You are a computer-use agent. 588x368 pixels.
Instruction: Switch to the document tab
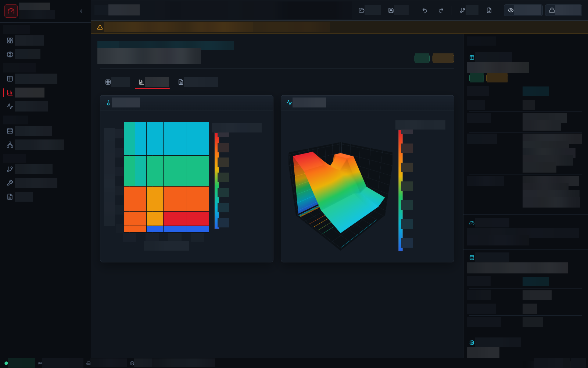pos(198,82)
